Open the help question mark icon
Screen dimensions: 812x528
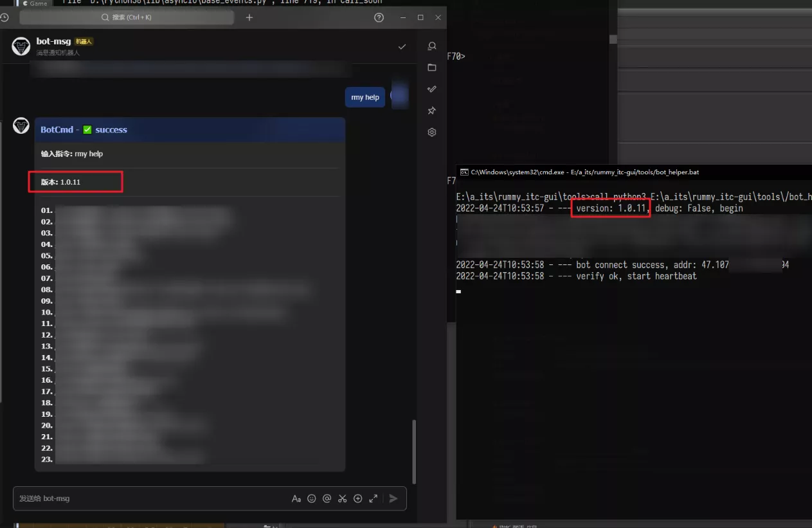379,17
